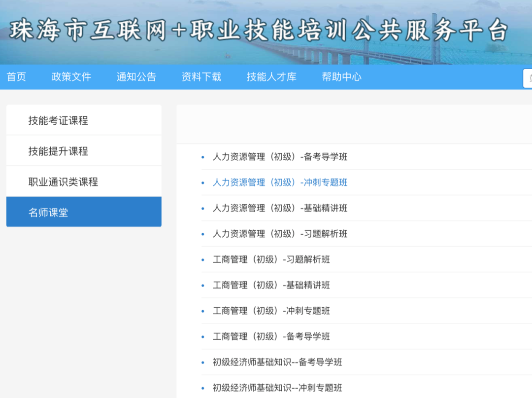Open 帮助中心 from the top navigation

point(341,77)
